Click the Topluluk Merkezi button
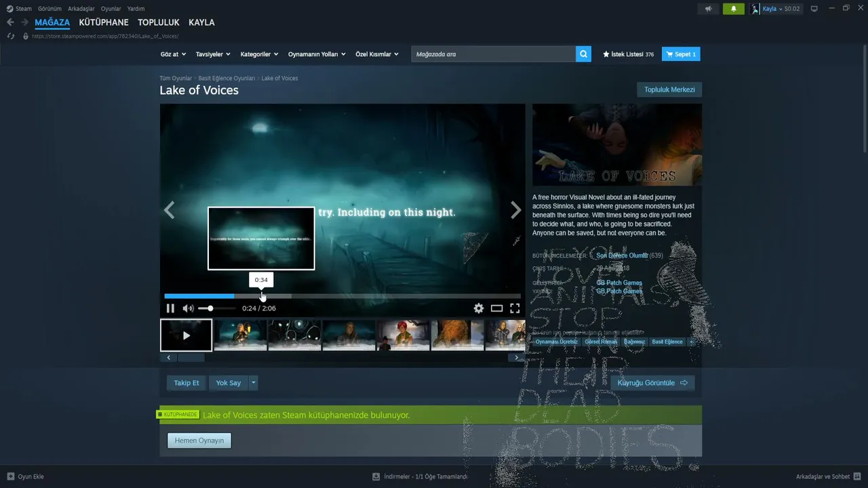 point(669,89)
